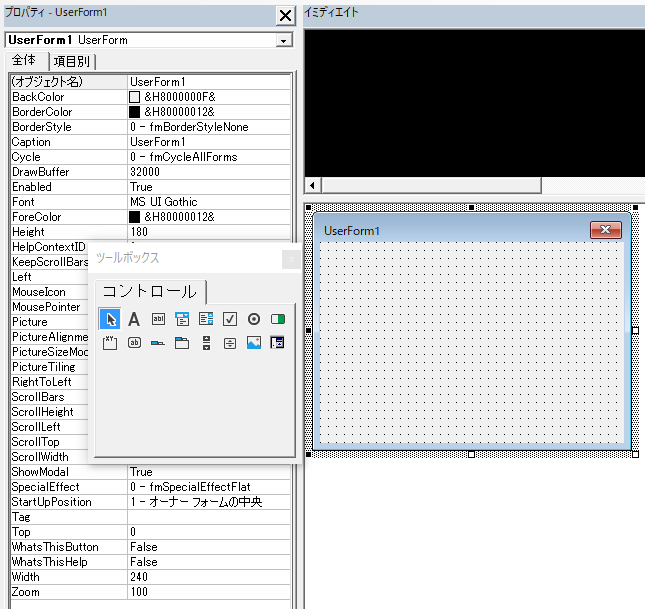Click the dotted design grid of UserForm1
645x609 pixels.
(471, 342)
